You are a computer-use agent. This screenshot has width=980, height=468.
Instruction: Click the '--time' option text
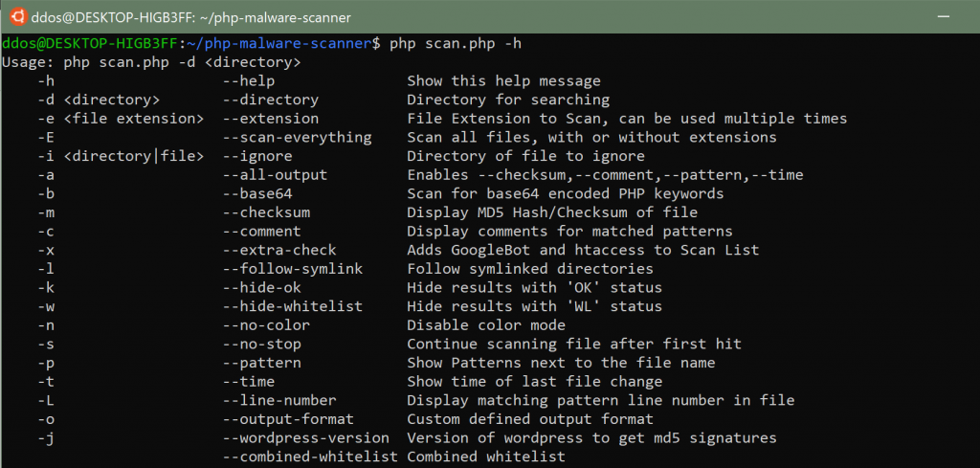(x=249, y=381)
